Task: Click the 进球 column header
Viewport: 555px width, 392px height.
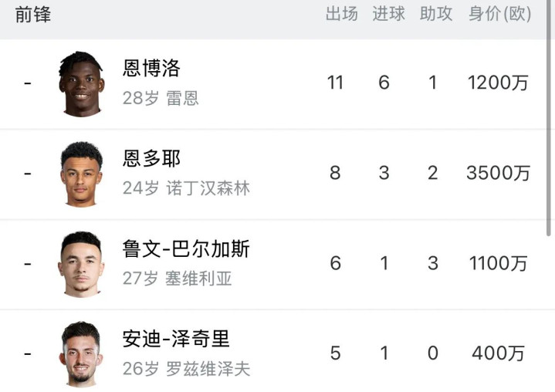Action: pos(389,14)
